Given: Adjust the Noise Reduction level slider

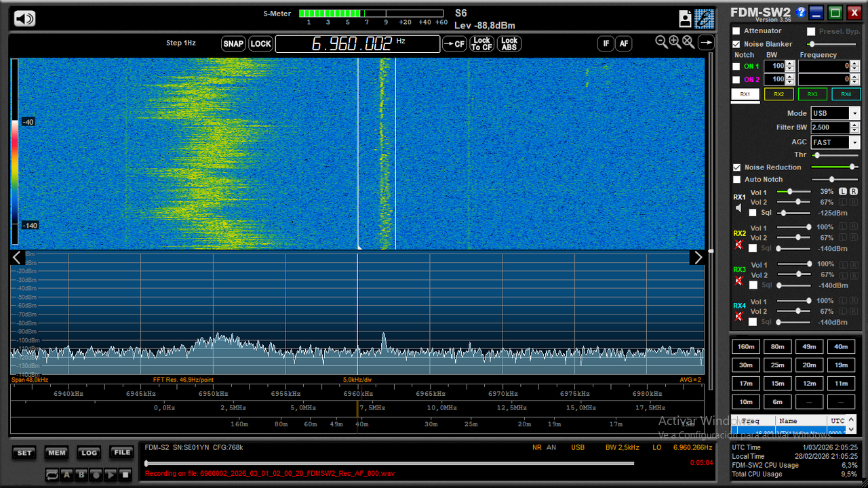Looking at the screenshot, I should (x=835, y=167).
